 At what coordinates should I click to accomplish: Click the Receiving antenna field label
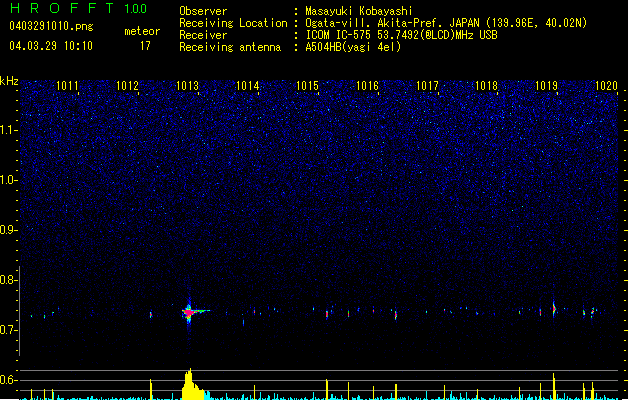coord(230,47)
